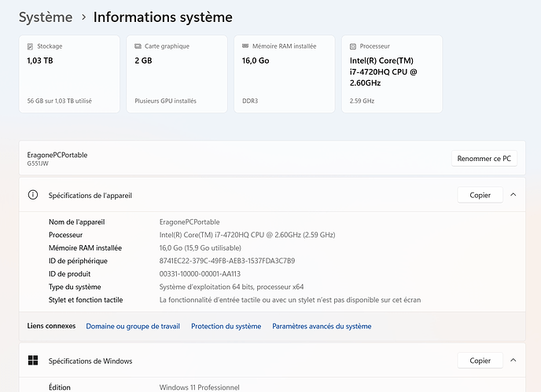Click the Stylet et fonction tactile value

click(x=290, y=300)
